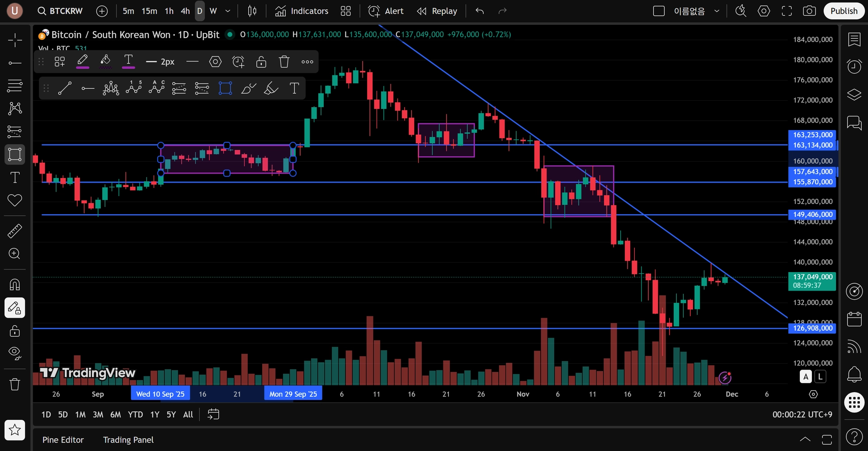
Task: Add an alert on the selected drawing
Action: 238,62
